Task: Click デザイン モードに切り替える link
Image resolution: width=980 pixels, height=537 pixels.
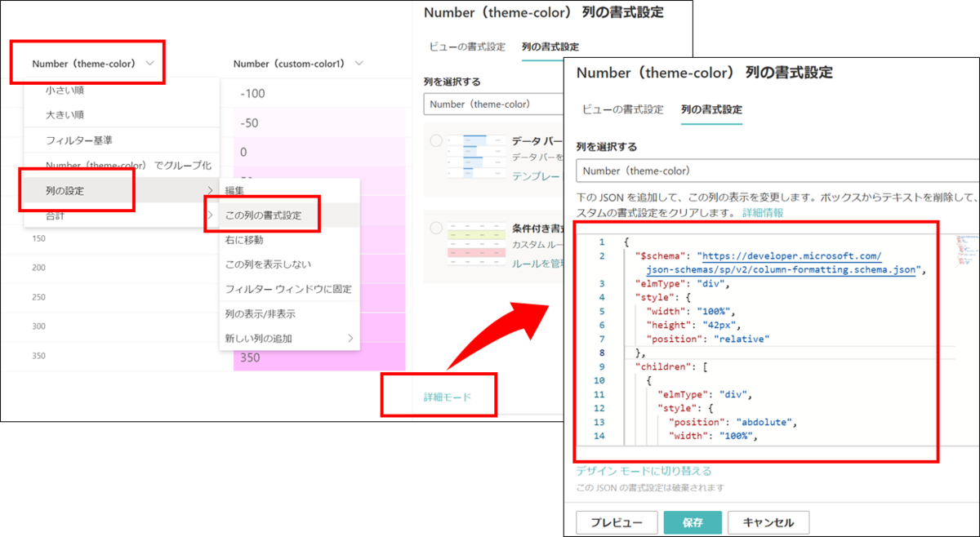Action: click(644, 471)
